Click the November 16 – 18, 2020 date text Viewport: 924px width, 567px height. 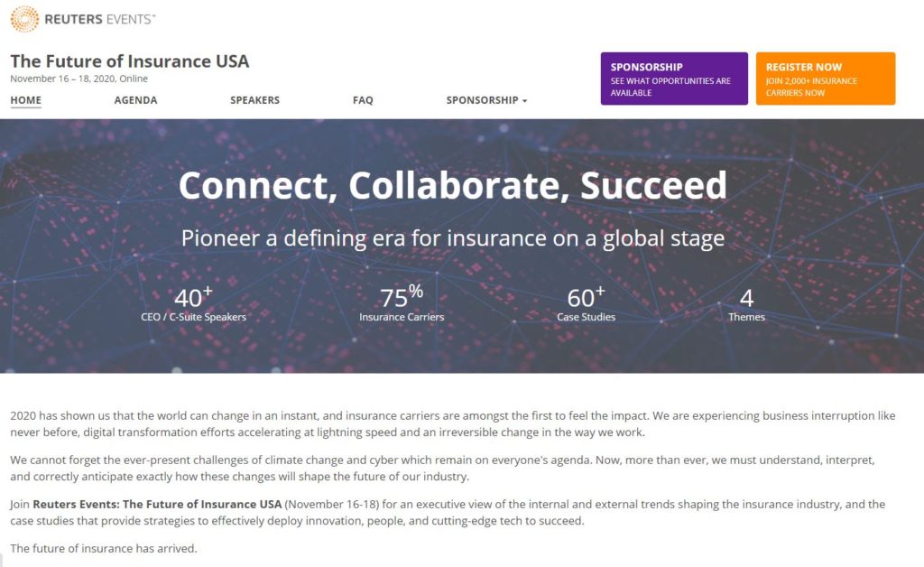(79, 79)
